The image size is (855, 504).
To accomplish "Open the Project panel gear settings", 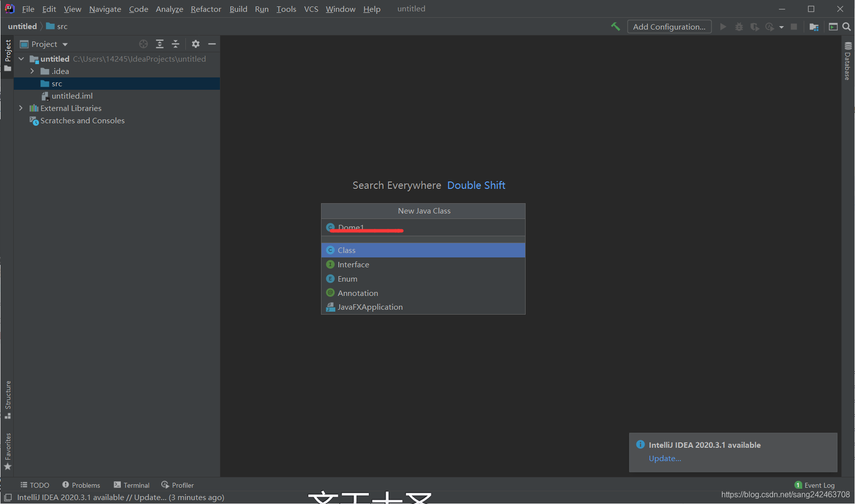I will tap(196, 44).
